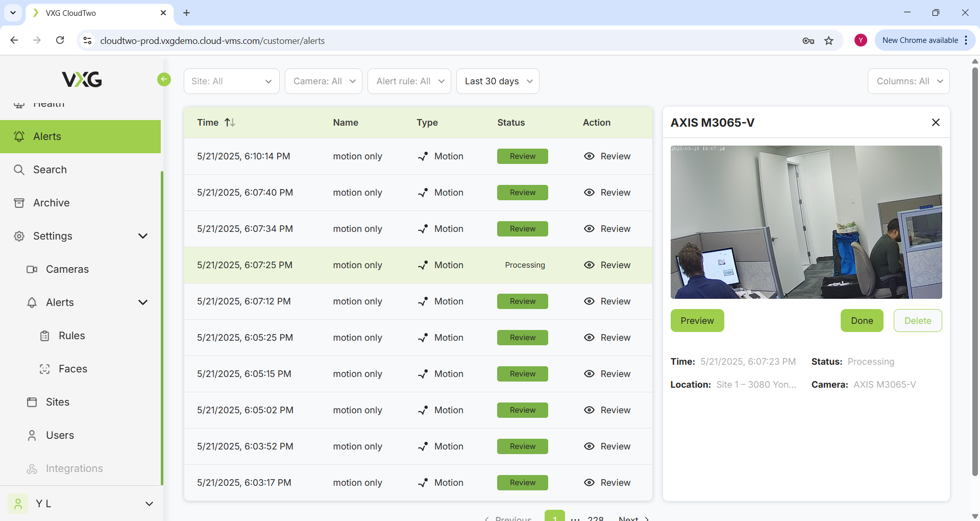Open the Last 30 days date dropdown
This screenshot has height=521, width=980.
pyautogui.click(x=498, y=81)
